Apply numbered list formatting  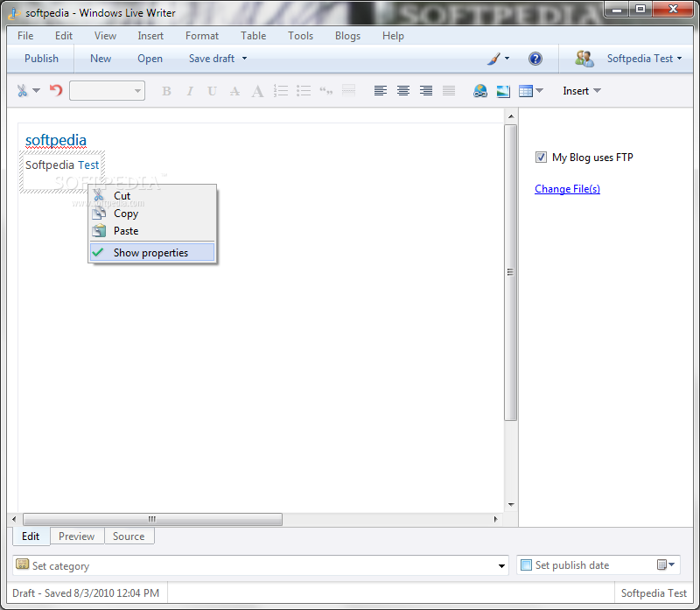[x=281, y=91]
